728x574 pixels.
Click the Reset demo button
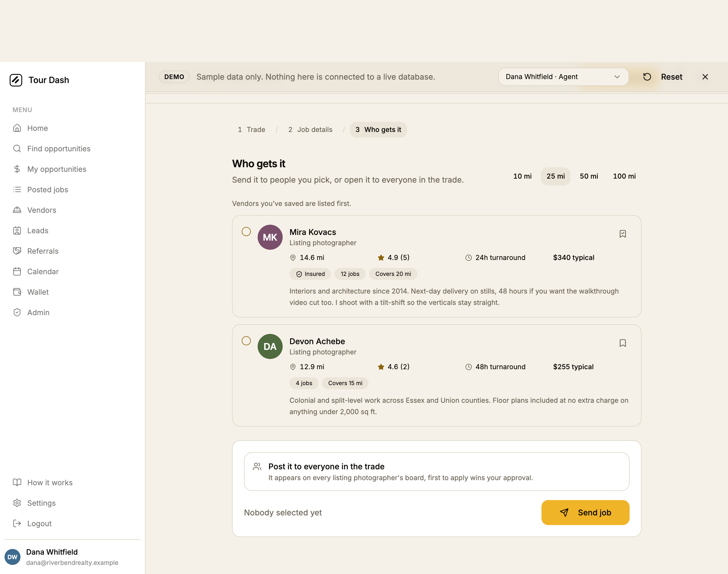663,77
